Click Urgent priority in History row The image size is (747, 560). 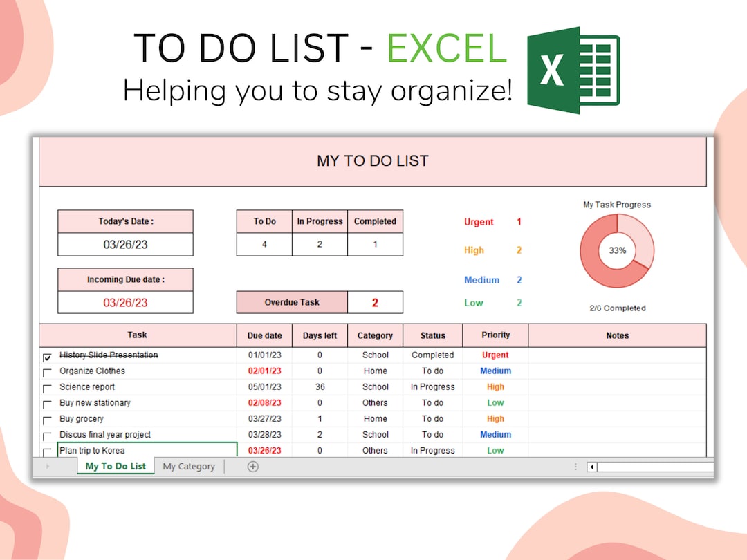[495, 355]
